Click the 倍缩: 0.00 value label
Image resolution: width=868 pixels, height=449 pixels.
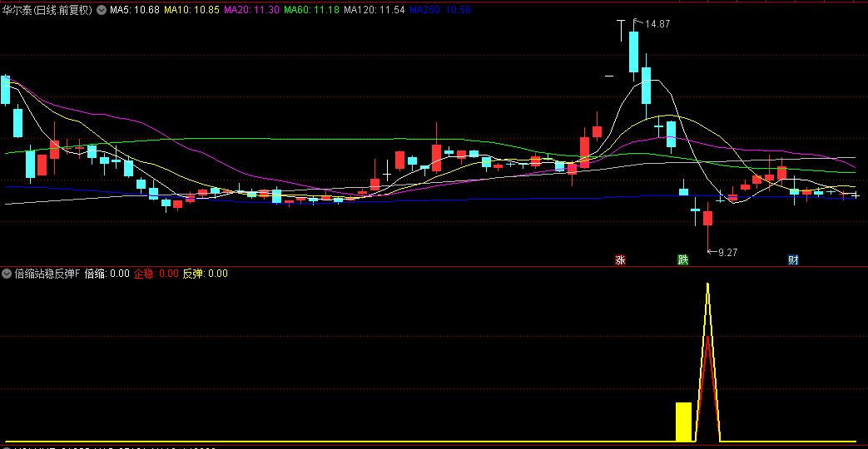tap(107, 274)
